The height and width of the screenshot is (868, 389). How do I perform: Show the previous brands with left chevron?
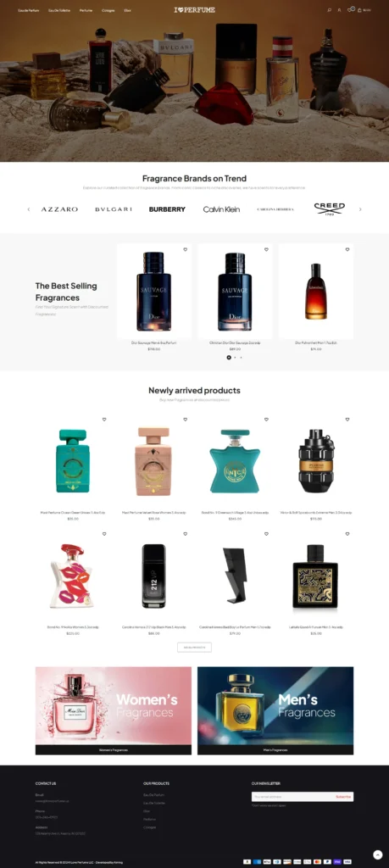pyautogui.click(x=29, y=209)
